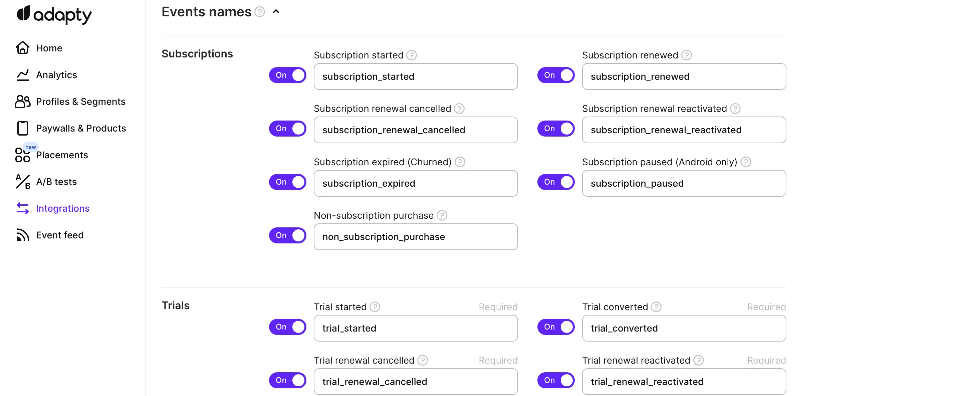The image size is (980, 396).
Task: Go to the Event feed page
Action: point(59,235)
